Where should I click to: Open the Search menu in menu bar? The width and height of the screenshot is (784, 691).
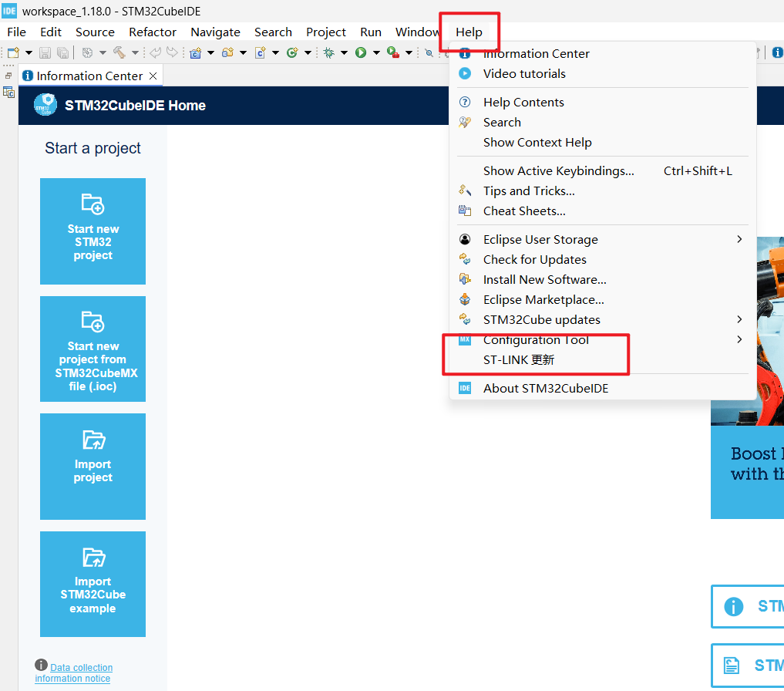click(273, 32)
